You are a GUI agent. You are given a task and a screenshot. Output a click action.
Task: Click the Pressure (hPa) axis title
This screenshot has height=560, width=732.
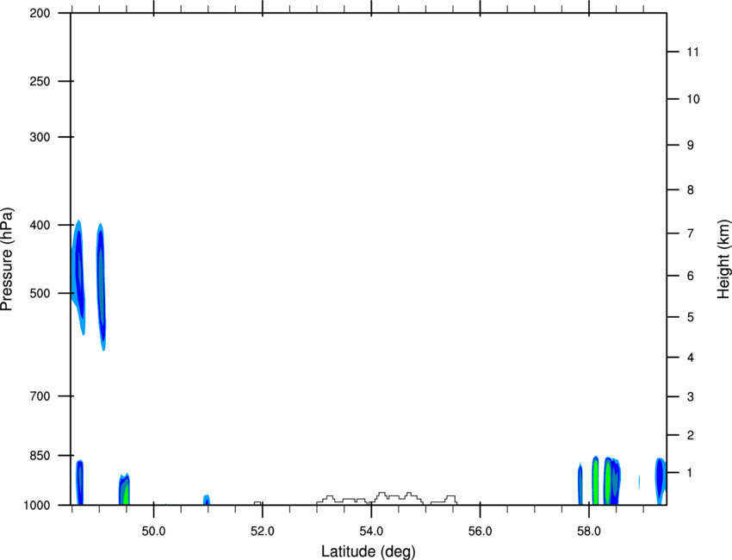(x=7, y=259)
